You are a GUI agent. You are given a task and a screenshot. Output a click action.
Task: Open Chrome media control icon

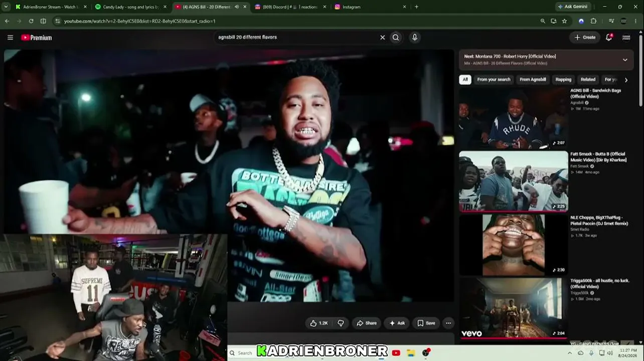[x=611, y=21]
